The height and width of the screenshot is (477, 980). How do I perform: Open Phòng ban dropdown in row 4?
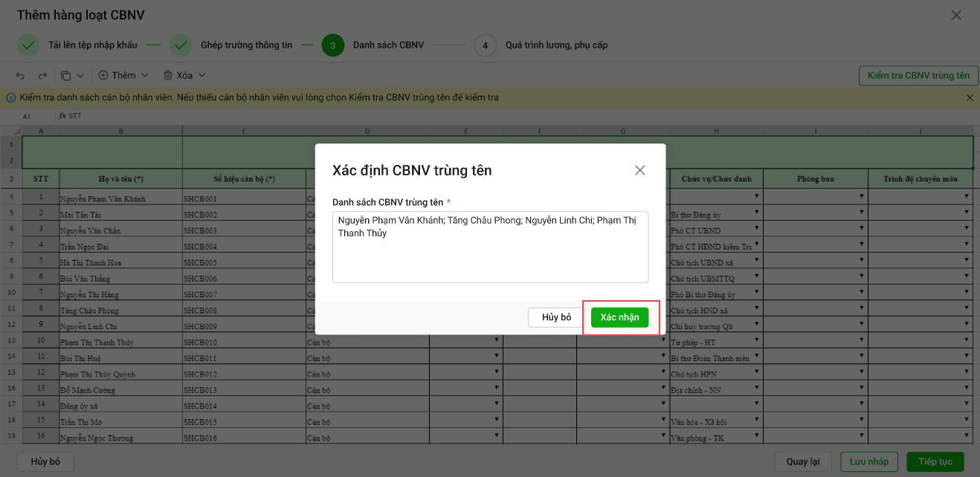coord(862,197)
